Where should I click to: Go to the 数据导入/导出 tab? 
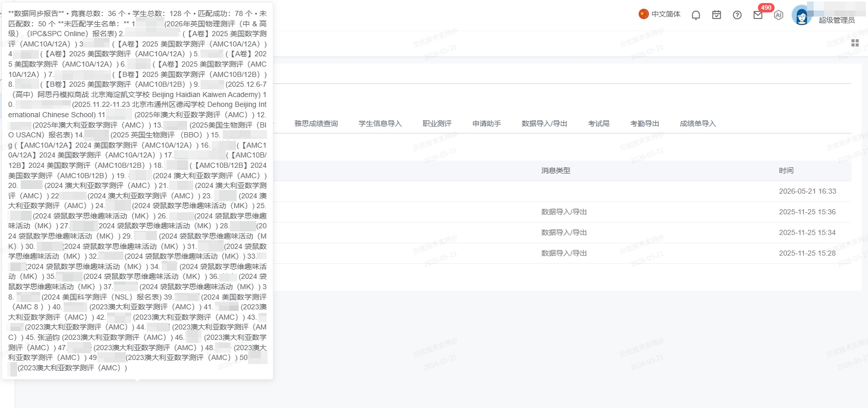point(545,123)
